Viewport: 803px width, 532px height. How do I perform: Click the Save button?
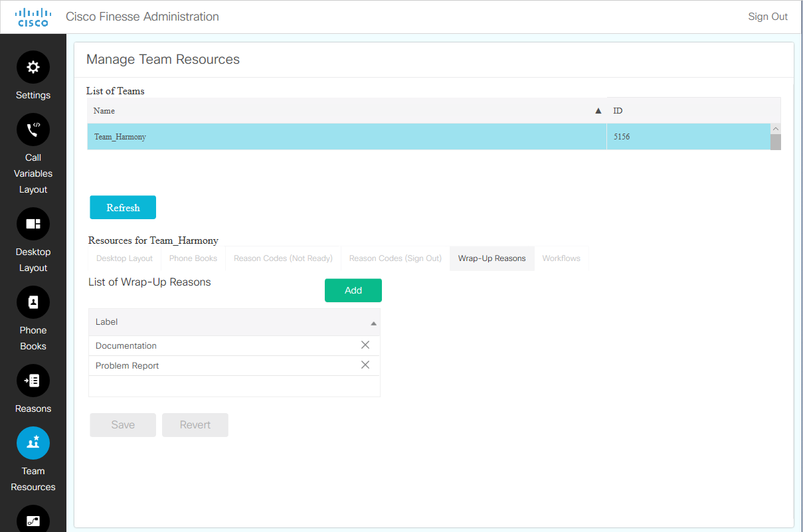[x=123, y=425]
